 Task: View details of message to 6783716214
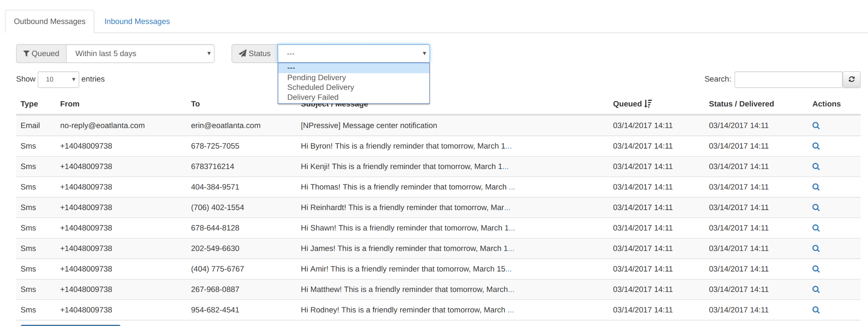[x=816, y=167]
